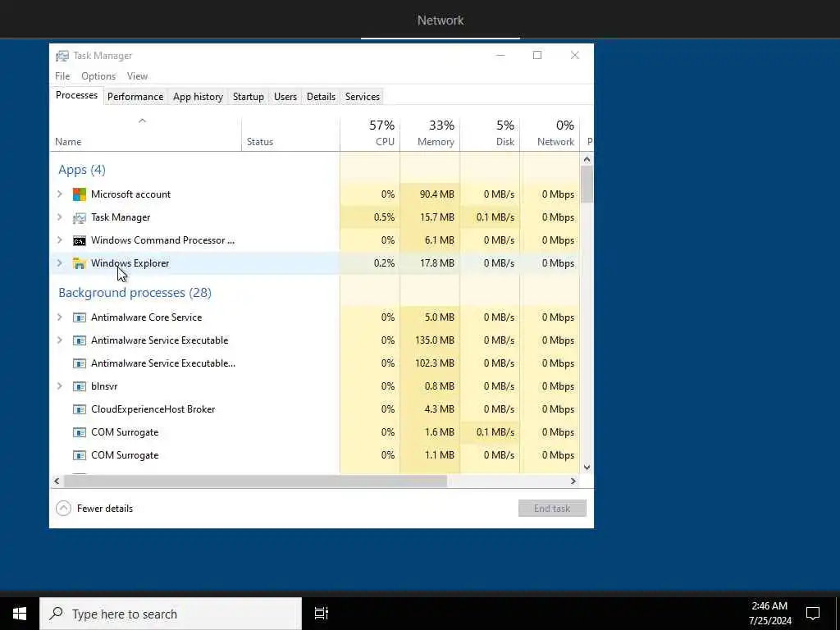
Task: Expand the Antimalware Core Service group
Action: [x=59, y=317]
